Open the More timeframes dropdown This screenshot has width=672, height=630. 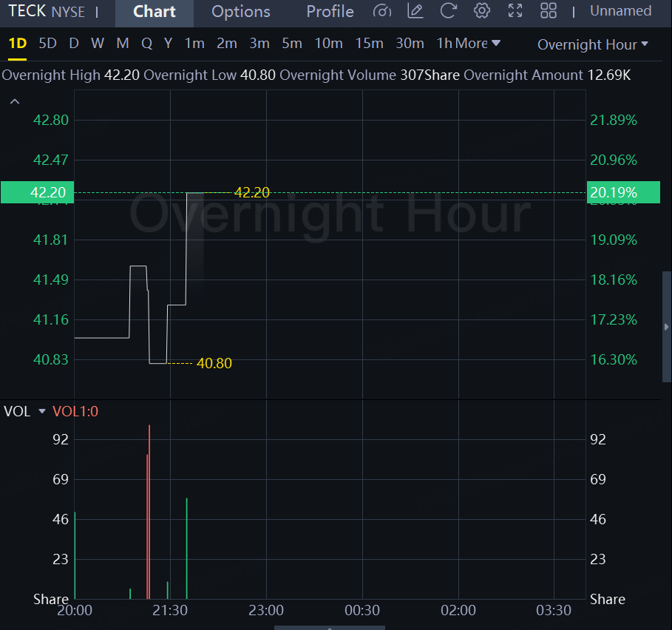point(478,44)
